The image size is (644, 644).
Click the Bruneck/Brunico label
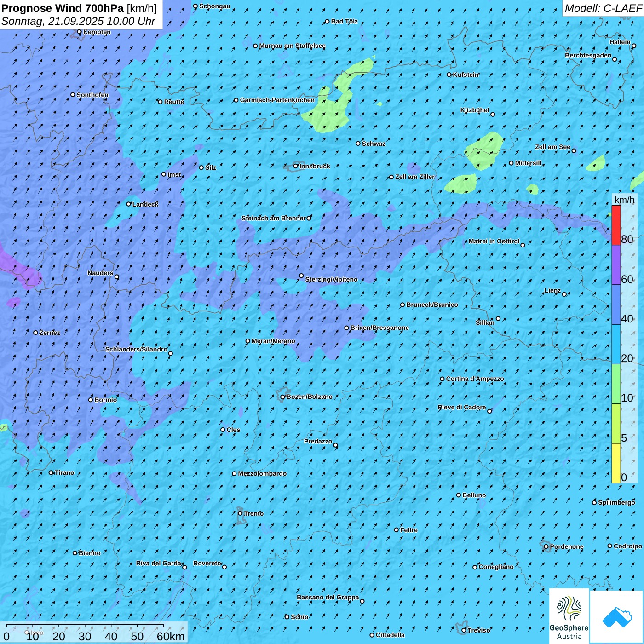[x=432, y=305]
